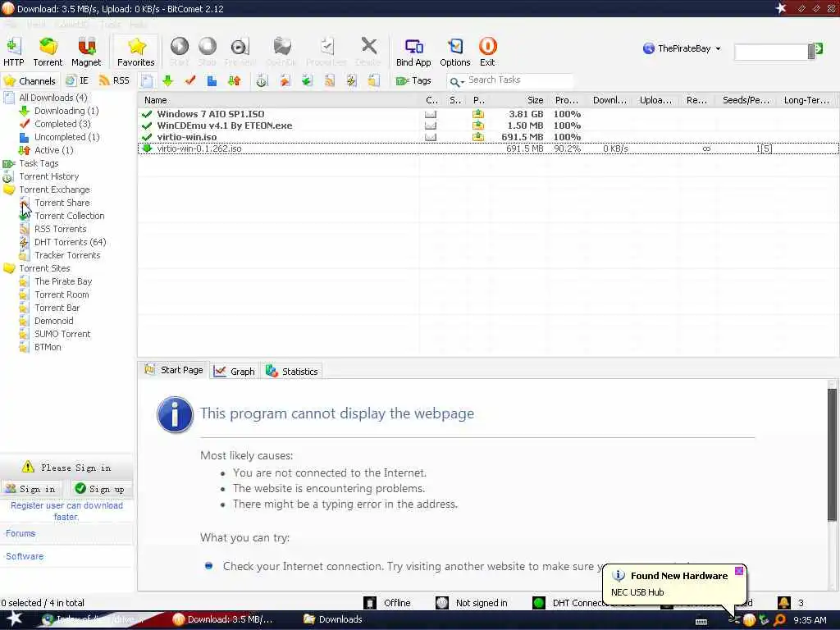
Task: Switch to the Start Page tab
Action: point(174,370)
